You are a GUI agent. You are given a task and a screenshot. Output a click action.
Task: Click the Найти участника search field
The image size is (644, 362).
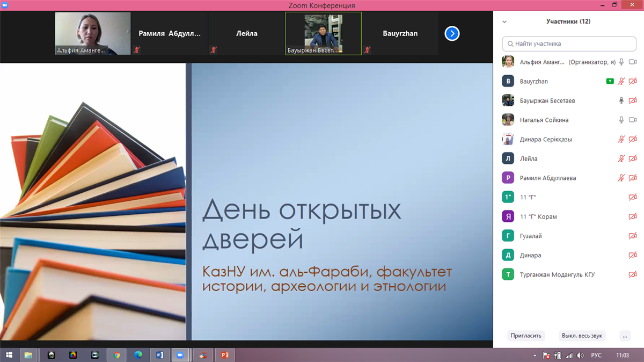click(569, 44)
